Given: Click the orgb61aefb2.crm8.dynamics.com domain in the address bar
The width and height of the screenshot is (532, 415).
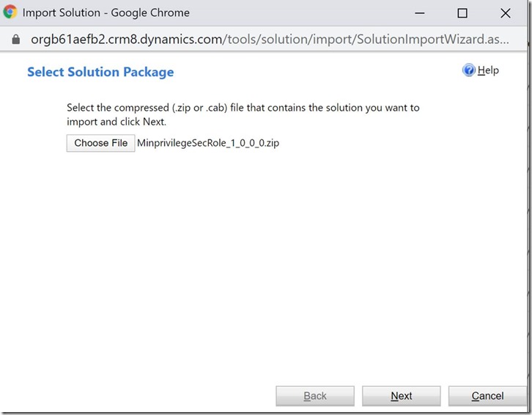Looking at the screenshot, I should [x=126, y=39].
